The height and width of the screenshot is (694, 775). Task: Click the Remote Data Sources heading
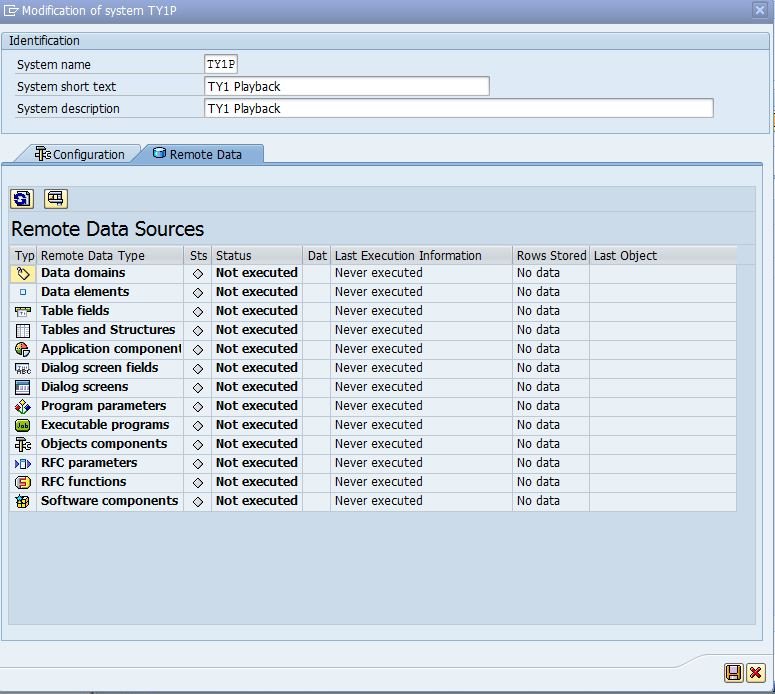(107, 229)
